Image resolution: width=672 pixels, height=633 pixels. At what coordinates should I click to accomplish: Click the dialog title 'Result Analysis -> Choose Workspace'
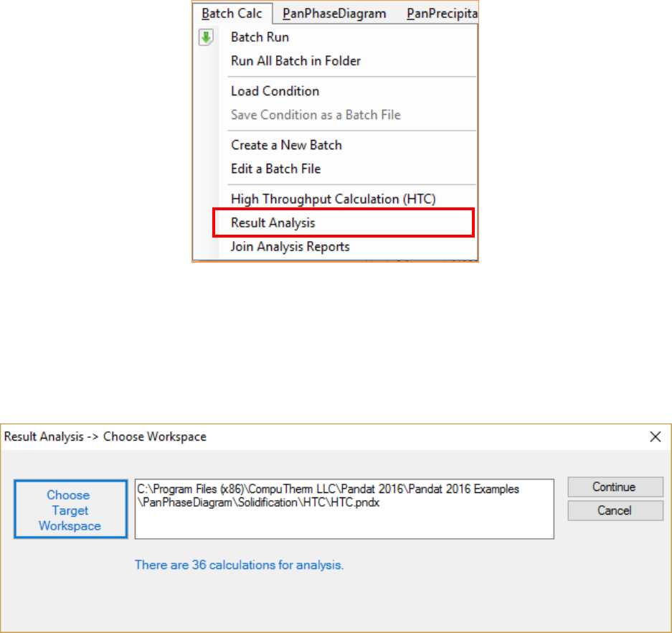[x=105, y=436]
